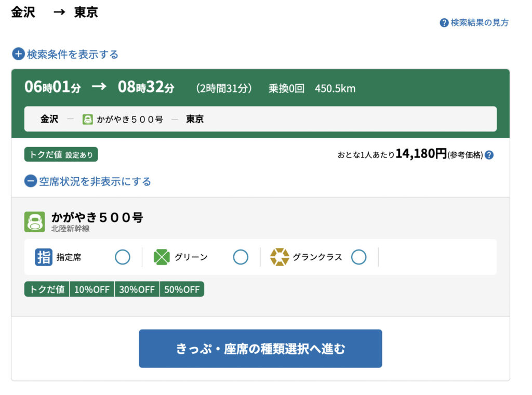This screenshot has height=395, width=532.
Task: Click the 30%OFF discount tag
Action: pos(137,289)
